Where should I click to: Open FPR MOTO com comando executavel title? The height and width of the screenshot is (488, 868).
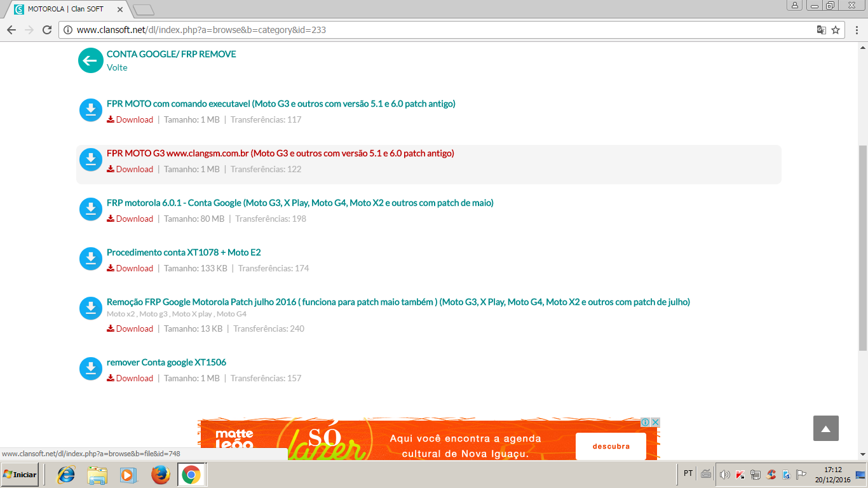pyautogui.click(x=281, y=104)
